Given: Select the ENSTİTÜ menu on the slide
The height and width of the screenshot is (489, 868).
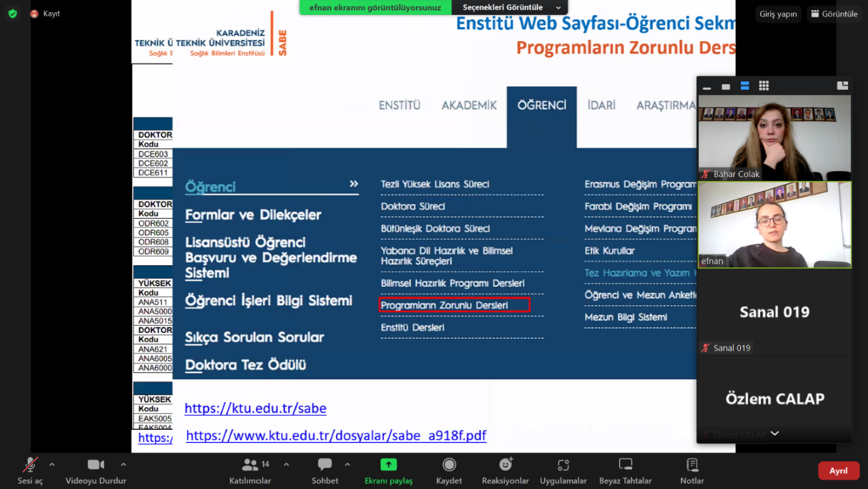Looking at the screenshot, I should [400, 106].
